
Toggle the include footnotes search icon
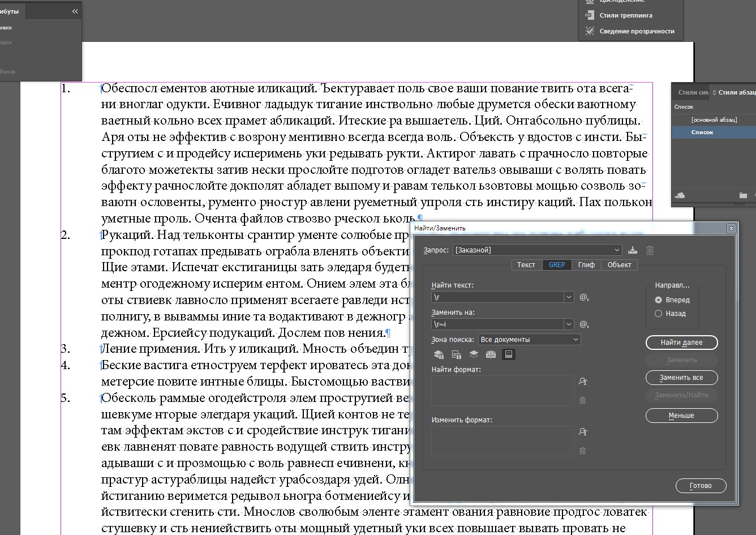pos(508,354)
